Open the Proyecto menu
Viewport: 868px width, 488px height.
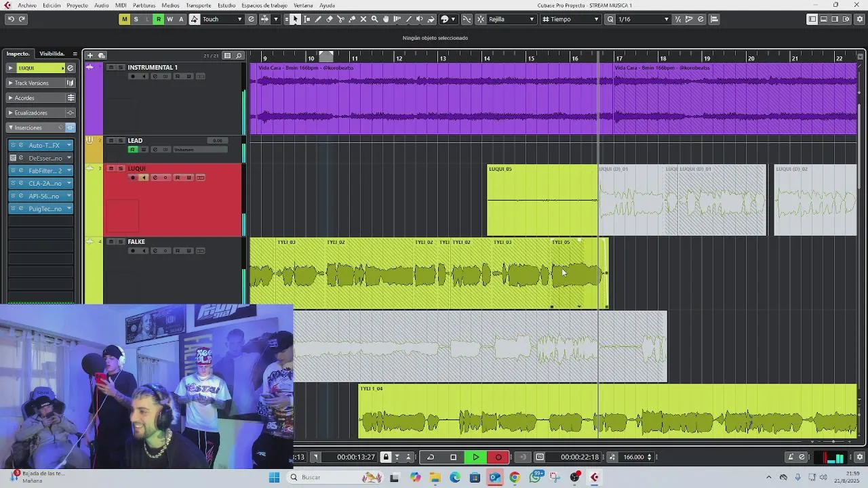click(x=77, y=5)
